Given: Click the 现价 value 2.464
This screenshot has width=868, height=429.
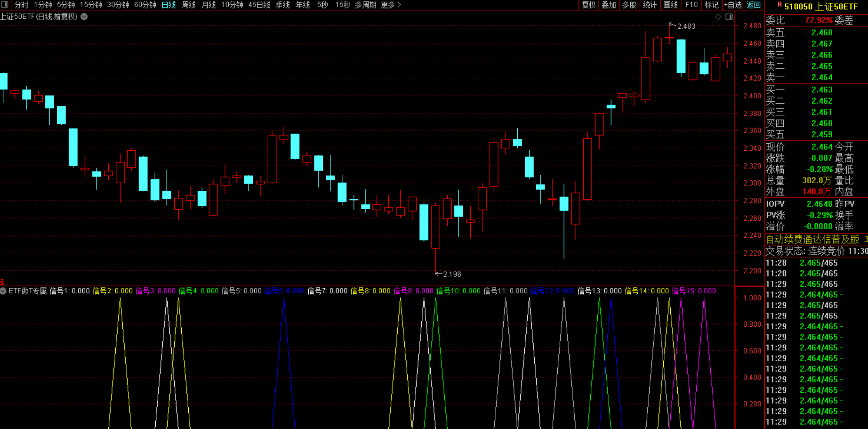Looking at the screenshot, I should (822, 147).
